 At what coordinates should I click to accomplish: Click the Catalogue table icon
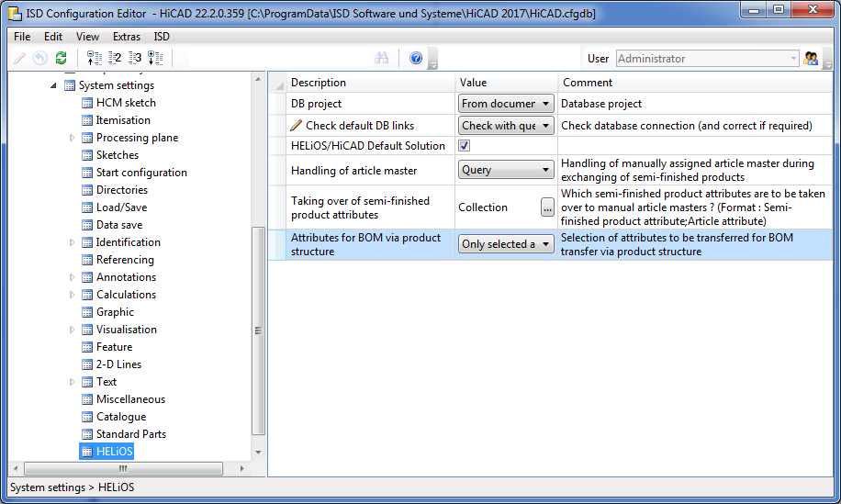(x=87, y=417)
